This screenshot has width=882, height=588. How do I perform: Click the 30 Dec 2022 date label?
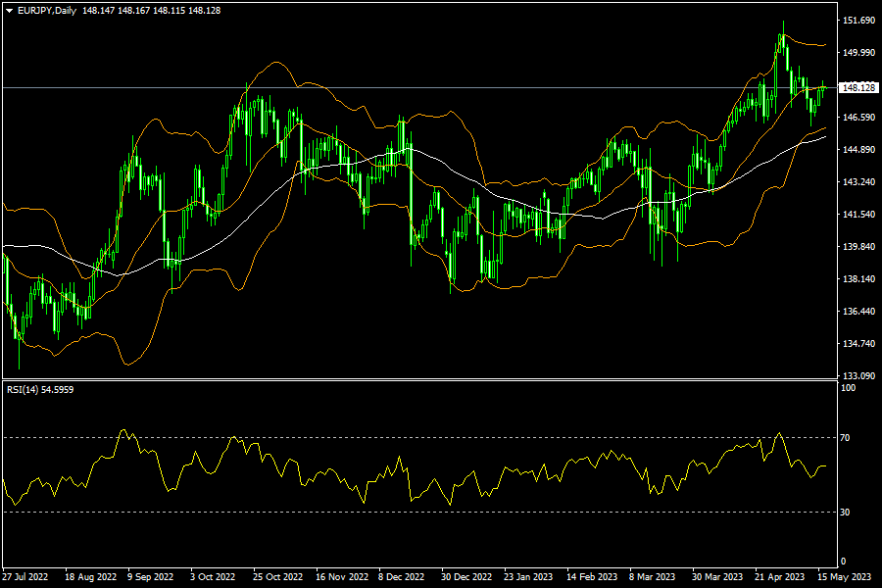[x=466, y=577]
